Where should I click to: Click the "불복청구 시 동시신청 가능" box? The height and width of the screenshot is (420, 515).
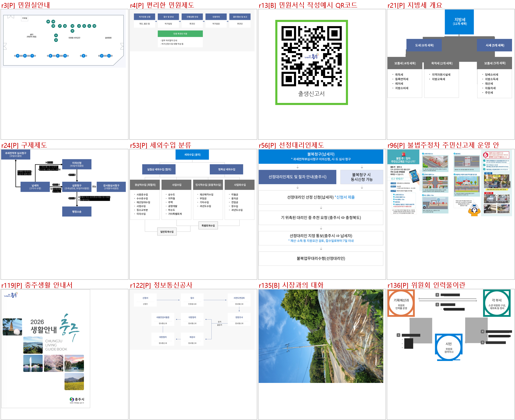362,177
